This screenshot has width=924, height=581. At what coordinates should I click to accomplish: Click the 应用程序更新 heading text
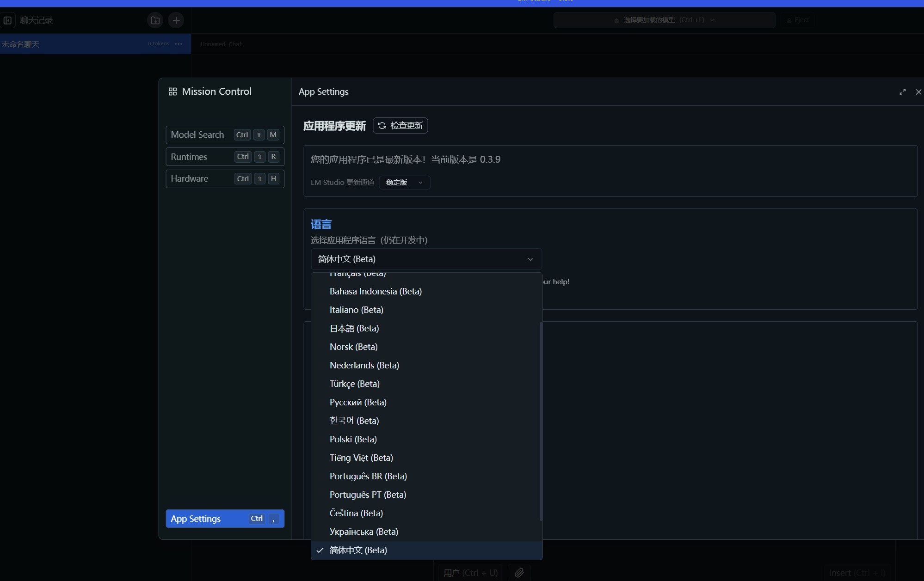click(335, 126)
